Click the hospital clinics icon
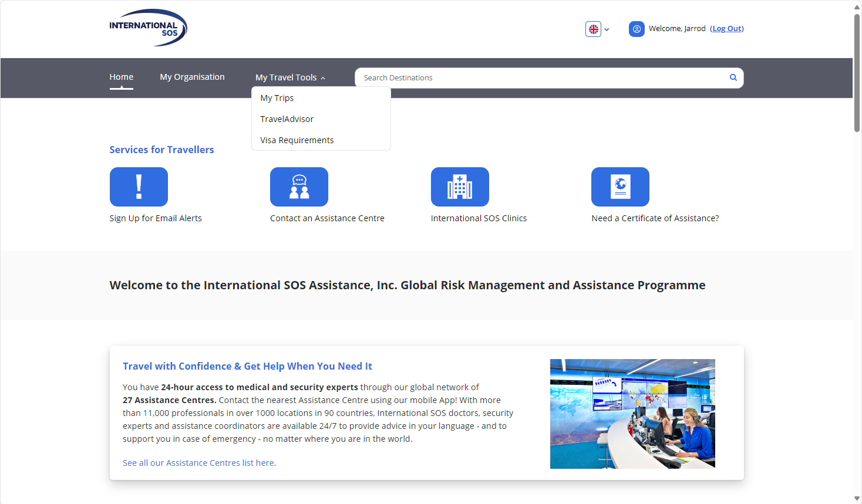The height and width of the screenshot is (504, 862). 460,187
